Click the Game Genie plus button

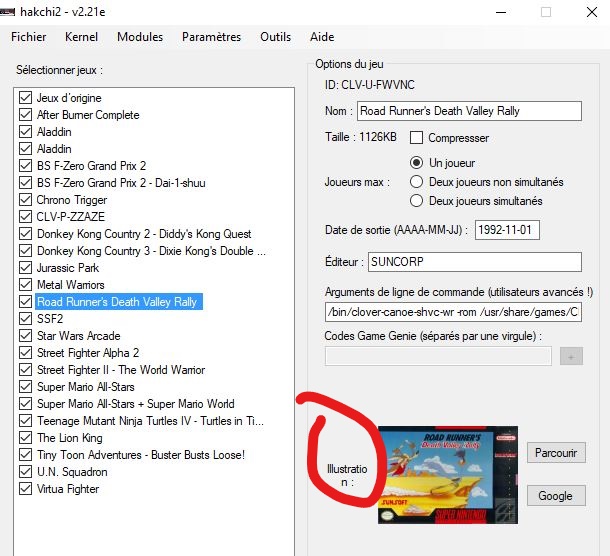571,356
